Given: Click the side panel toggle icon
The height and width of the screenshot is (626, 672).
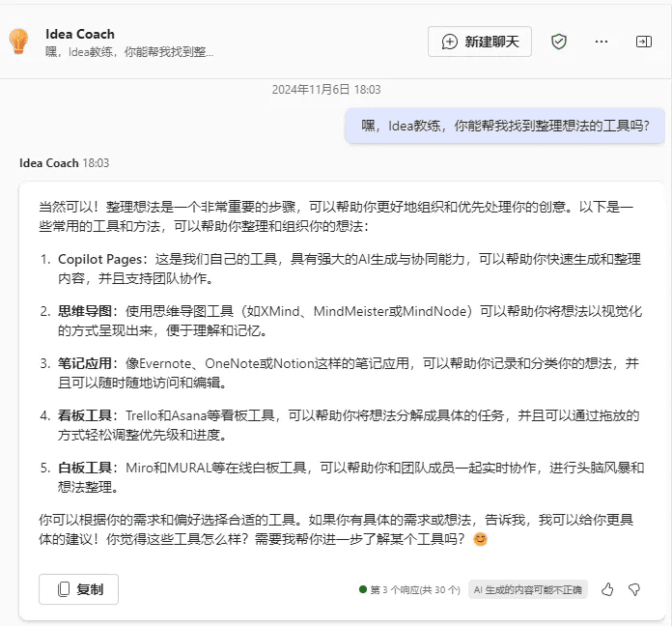Looking at the screenshot, I should tap(644, 42).
